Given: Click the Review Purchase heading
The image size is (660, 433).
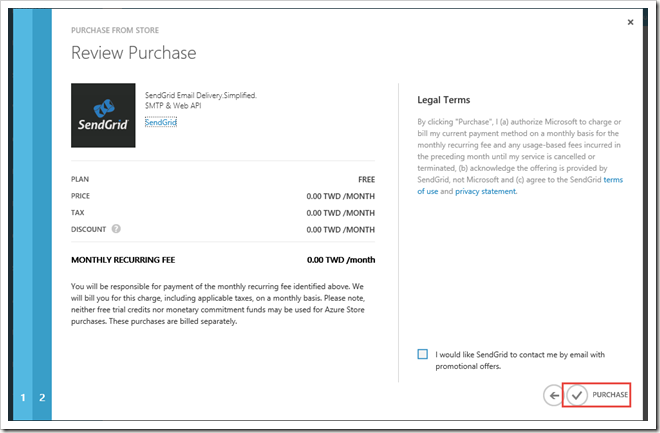Looking at the screenshot, I should coord(134,53).
